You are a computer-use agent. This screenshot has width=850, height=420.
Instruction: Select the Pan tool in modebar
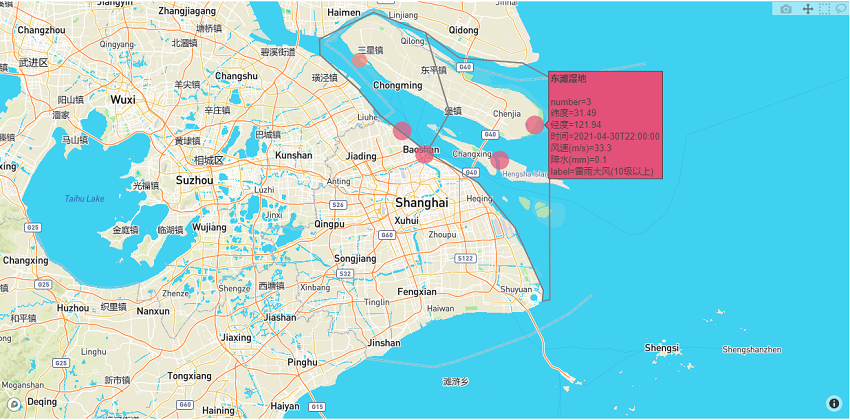(x=808, y=8)
